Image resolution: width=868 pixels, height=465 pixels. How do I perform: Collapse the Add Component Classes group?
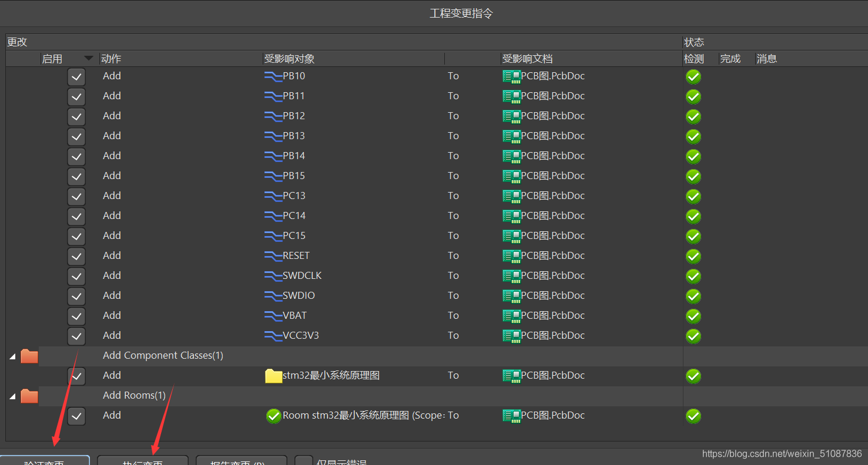(12, 356)
